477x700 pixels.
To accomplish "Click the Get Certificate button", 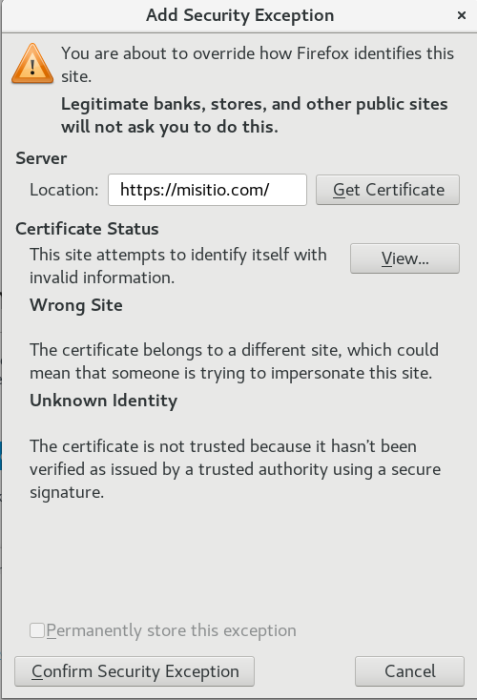I will tap(388, 190).
